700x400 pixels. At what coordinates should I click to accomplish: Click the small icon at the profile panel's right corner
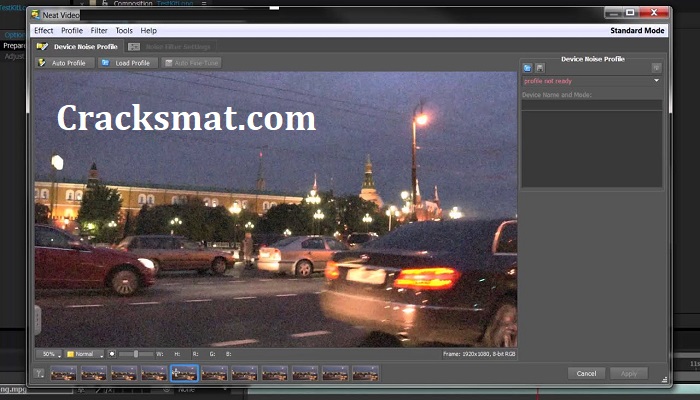coord(656,68)
